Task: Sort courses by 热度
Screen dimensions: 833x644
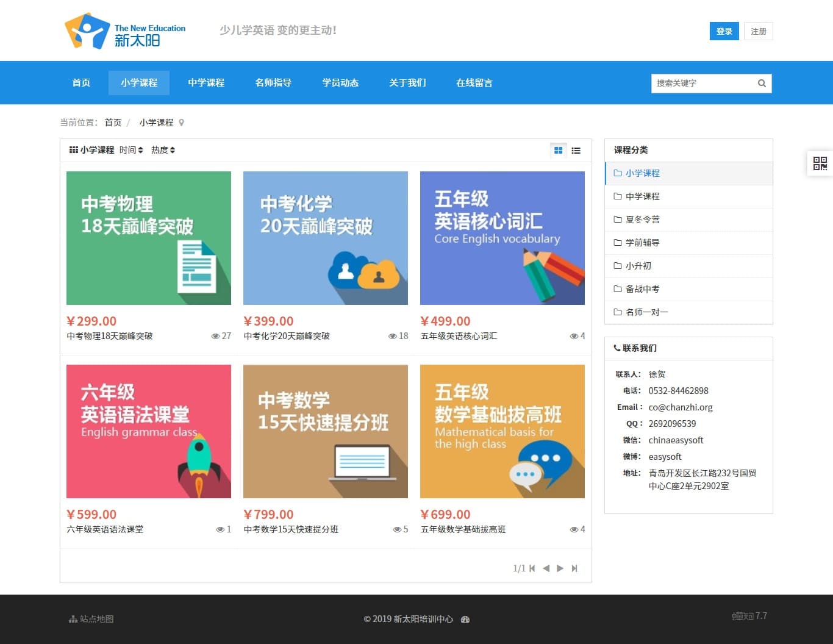Action: click(163, 150)
